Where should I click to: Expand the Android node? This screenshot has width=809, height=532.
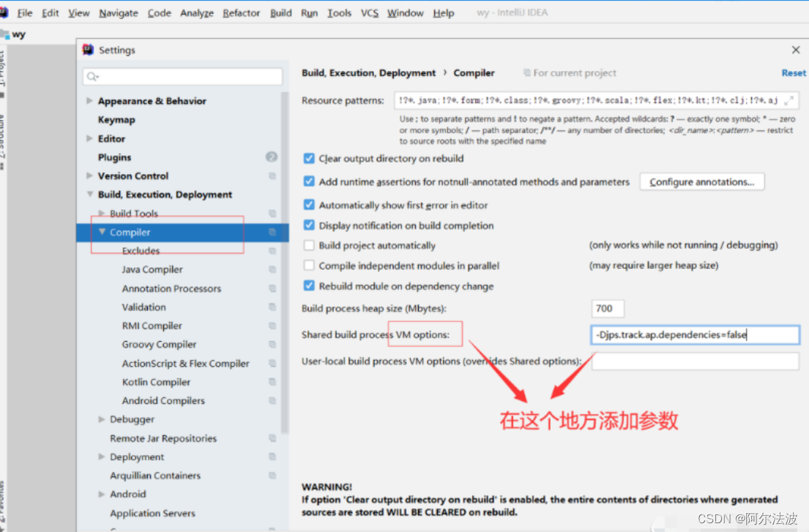click(102, 494)
